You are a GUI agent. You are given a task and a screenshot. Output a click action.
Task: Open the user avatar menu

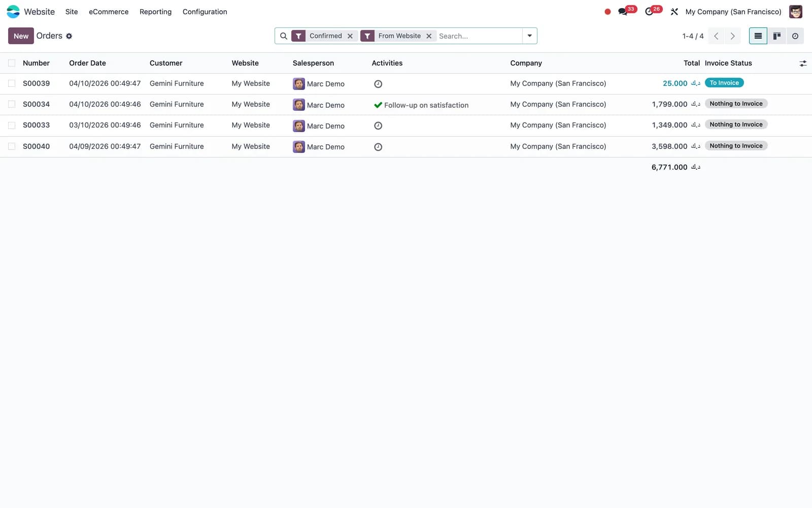pos(795,12)
